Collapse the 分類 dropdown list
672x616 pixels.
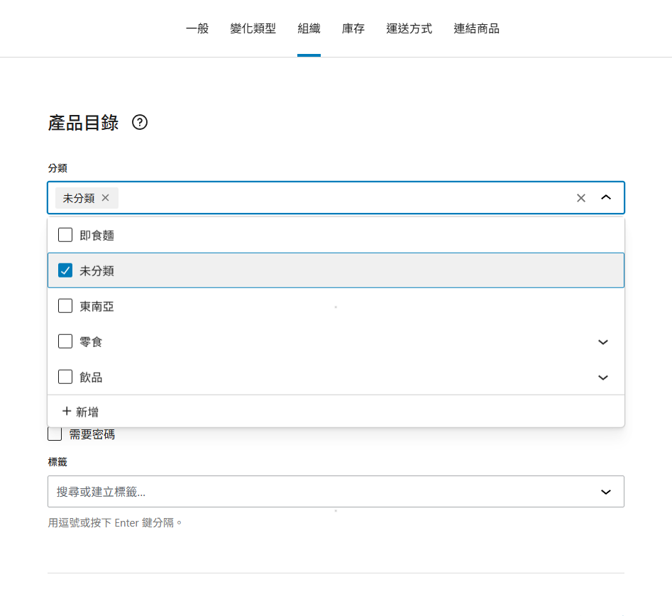coord(605,198)
